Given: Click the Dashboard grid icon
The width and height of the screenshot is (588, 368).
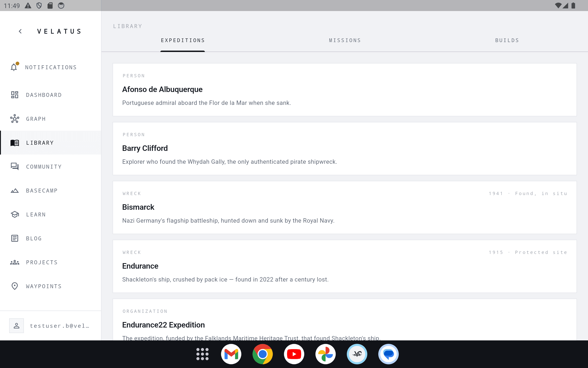Looking at the screenshot, I should click(14, 95).
